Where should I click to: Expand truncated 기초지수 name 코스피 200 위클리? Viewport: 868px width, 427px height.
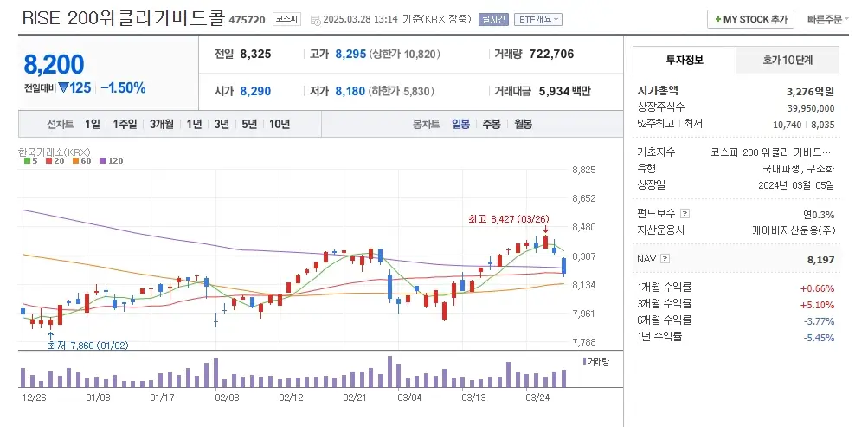772,152
